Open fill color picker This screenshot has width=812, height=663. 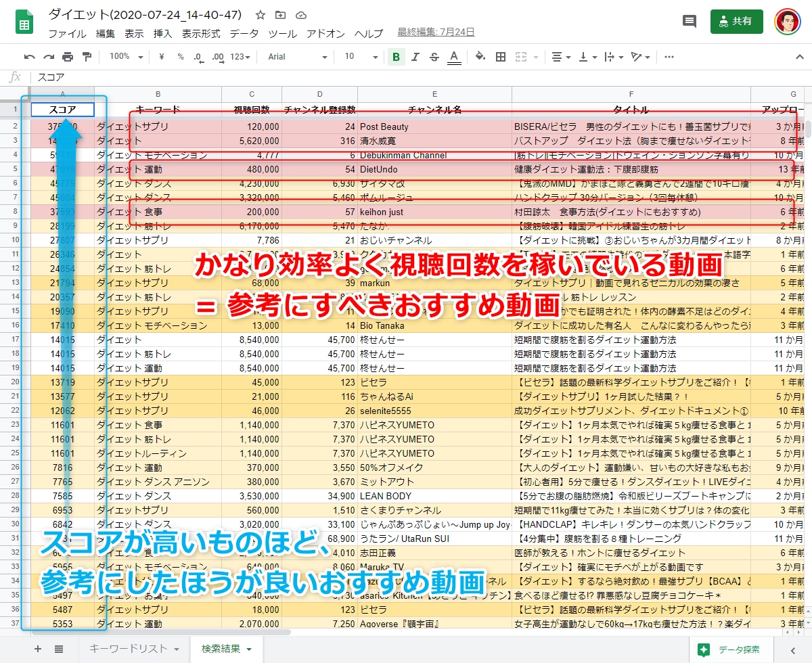[480, 57]
